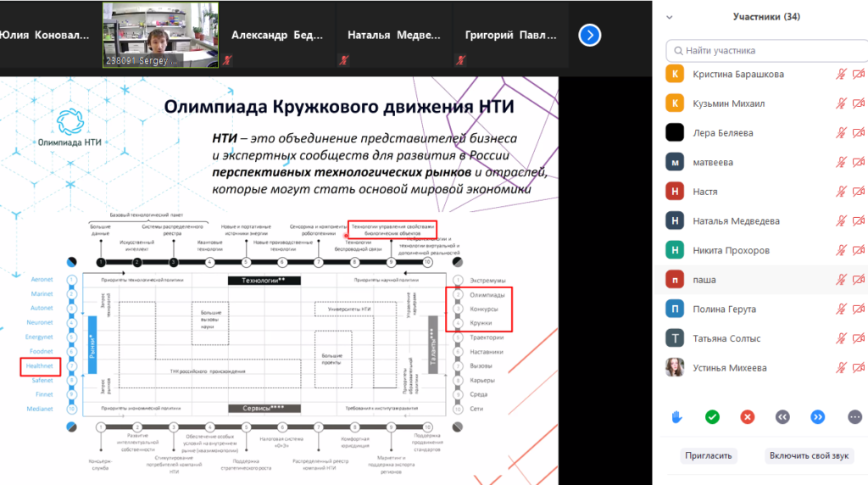Click video off icon for Кузьмин Михаил
The height and width of the screenshot is (485, 868).
pos(859,103)
